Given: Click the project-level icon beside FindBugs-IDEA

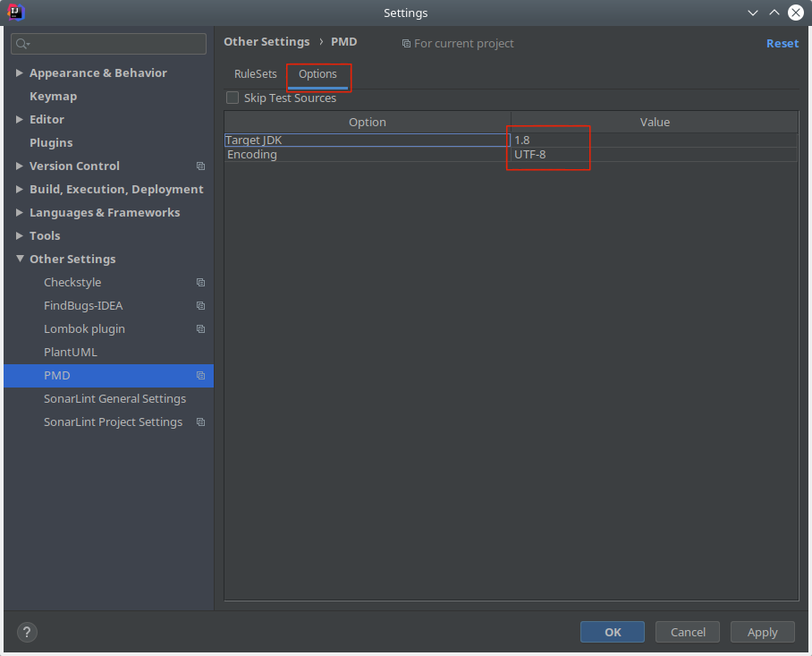Looking at the screenshot, I should pos(200,306).
